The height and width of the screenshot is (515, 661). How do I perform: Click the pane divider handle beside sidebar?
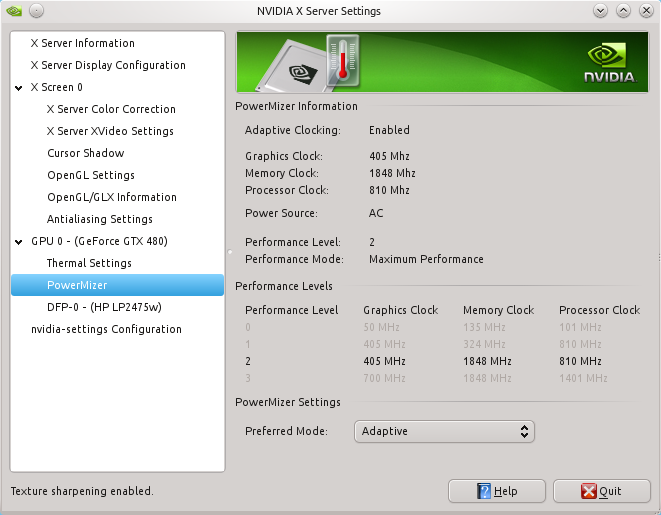(x=230, y=252)
